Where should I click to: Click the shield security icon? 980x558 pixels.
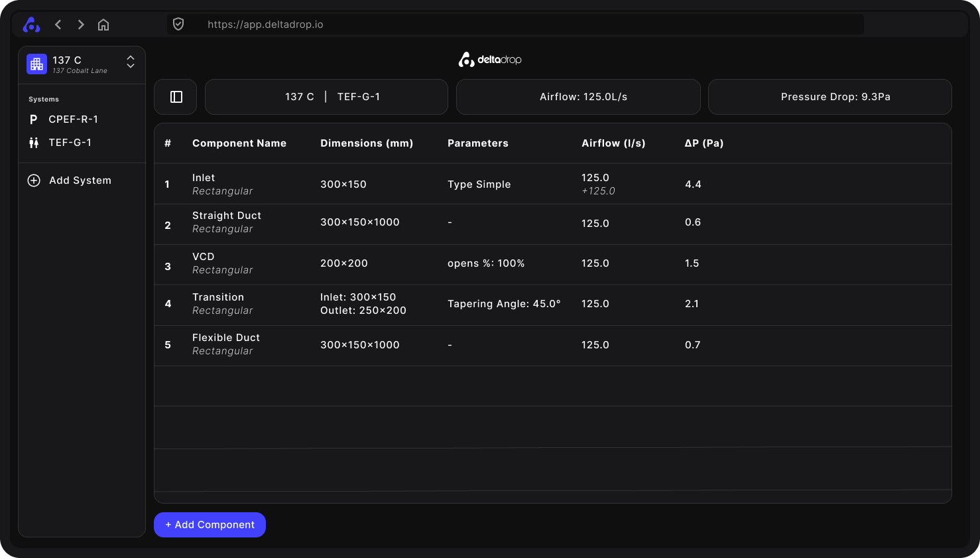pyautogui.click(x=178, y=25)
